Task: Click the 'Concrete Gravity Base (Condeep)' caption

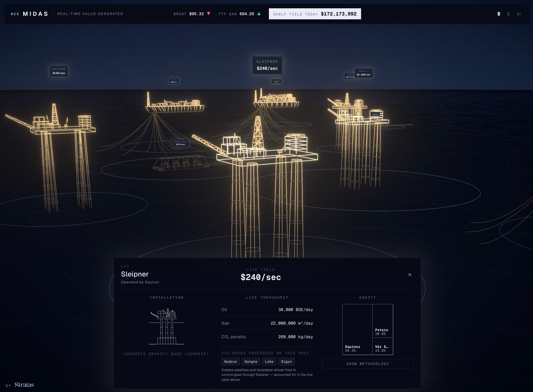Action: point(167,354)
